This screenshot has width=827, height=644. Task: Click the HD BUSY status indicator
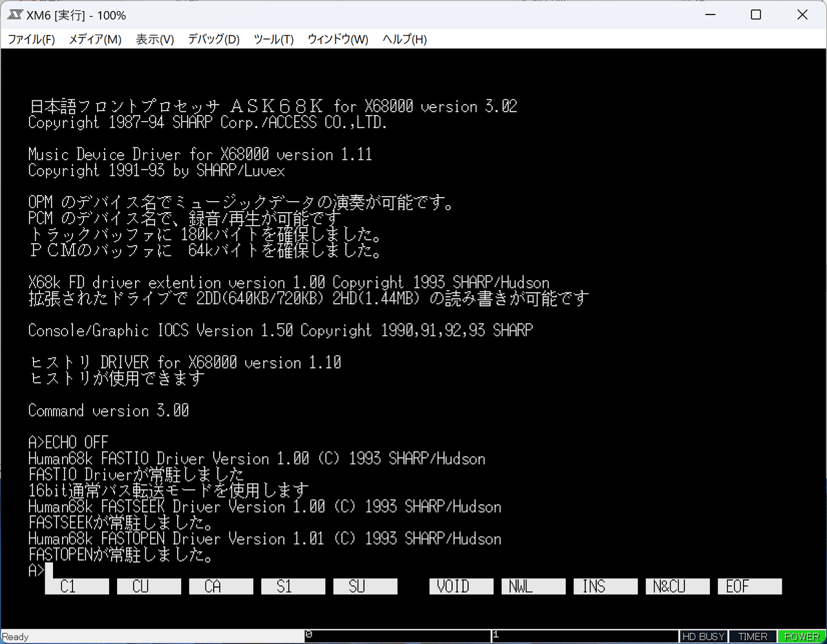click(x=704, y=636)
